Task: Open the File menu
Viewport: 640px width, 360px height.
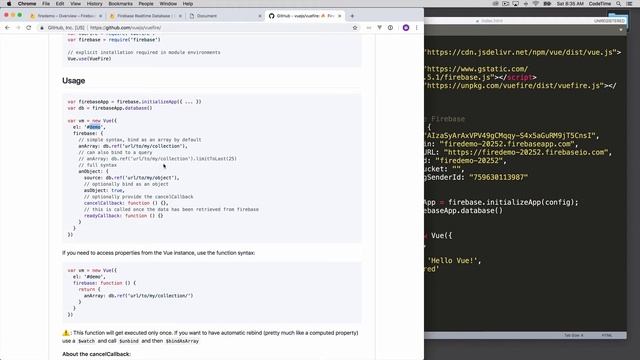Action: tap(46, 4)
